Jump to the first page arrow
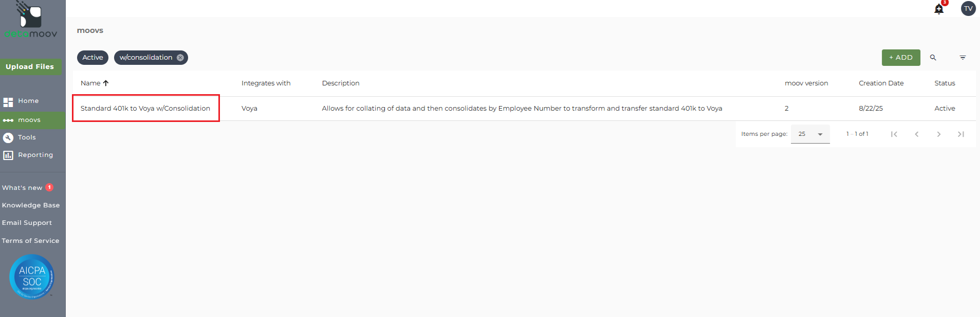The width and height of the screenshot is (980, 317). 894,134
